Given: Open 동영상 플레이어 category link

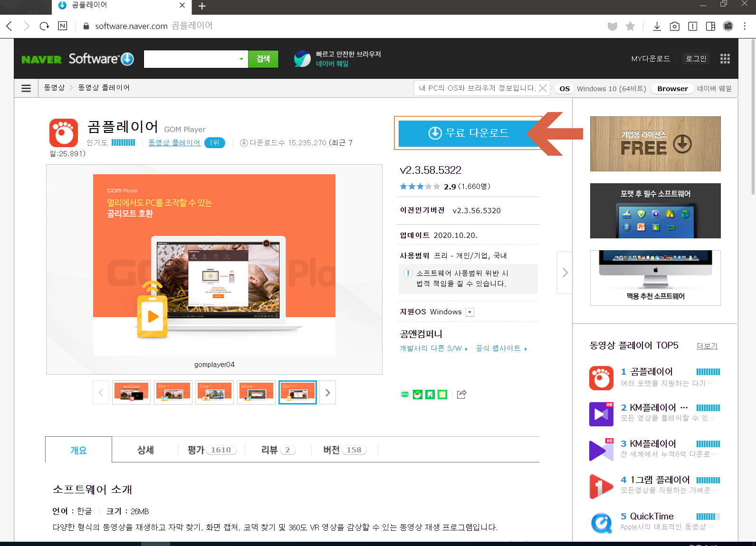Looking at the screenshot, I should (x=174, y=142).
